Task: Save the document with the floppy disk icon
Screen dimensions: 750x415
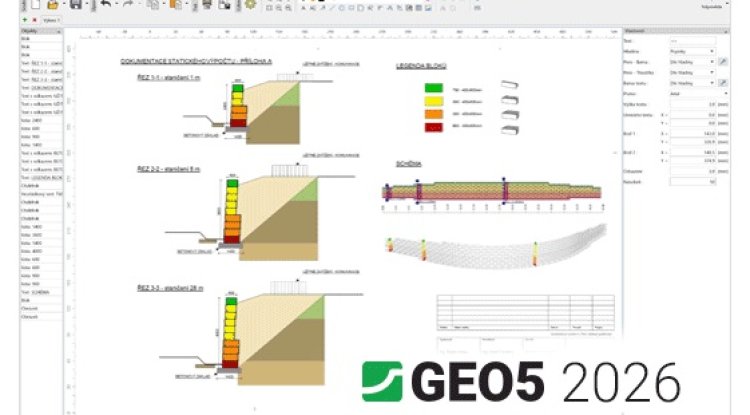Action: pos(76,5)
